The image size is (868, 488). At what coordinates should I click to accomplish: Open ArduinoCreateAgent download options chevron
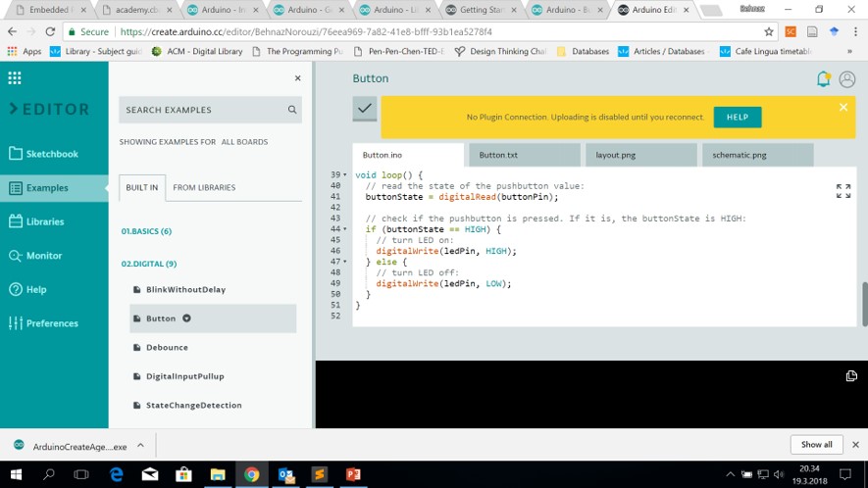click(140, 446)
